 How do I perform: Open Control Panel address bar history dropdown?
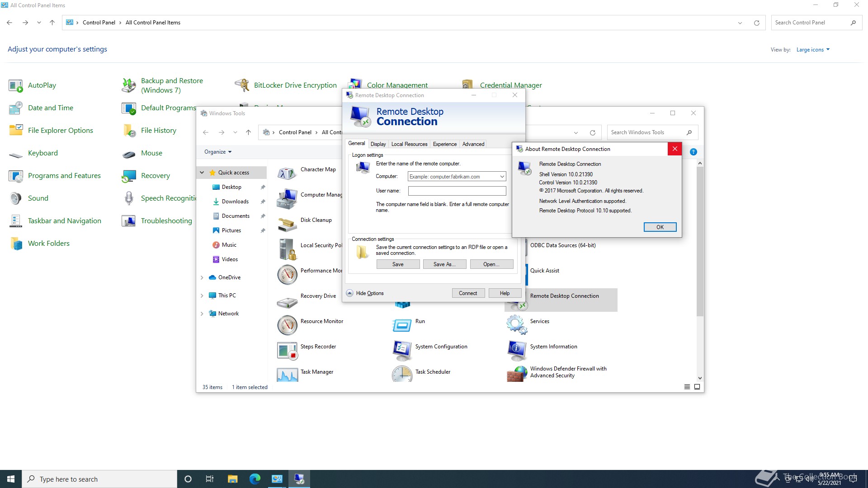point(740,23)
